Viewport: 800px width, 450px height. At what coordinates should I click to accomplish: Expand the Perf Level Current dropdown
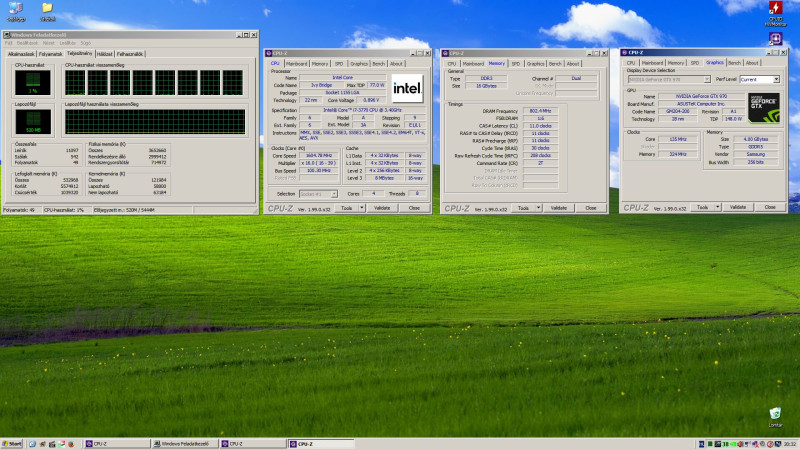tap(776, 80)
